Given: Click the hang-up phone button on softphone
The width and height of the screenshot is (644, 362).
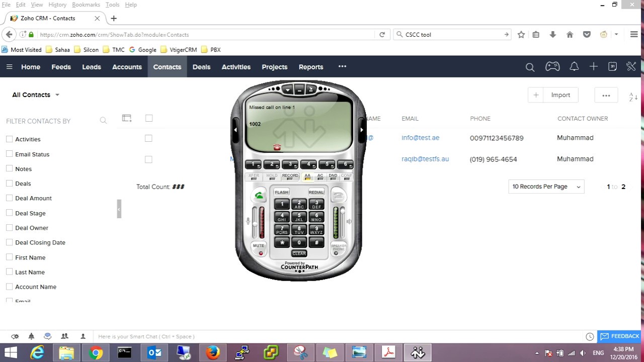Looking at the screenshot, I should pyautogui.click(x=339, y=195).
